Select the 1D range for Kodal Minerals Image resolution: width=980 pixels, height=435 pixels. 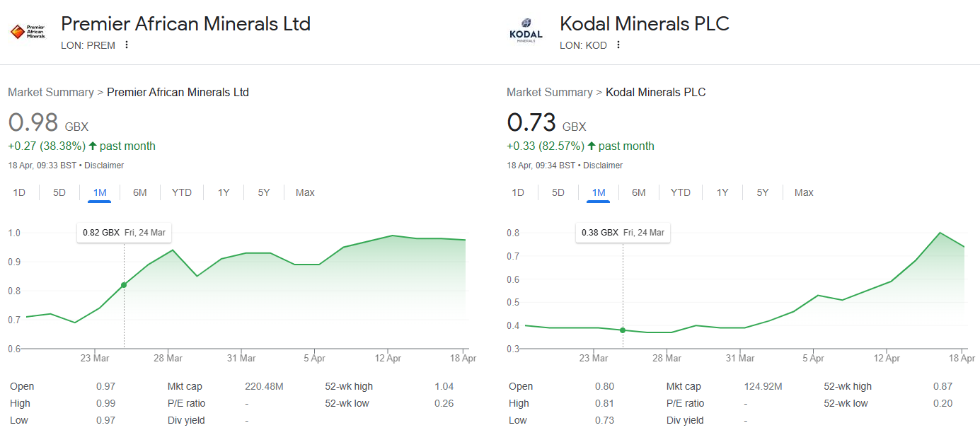[518, 192]
